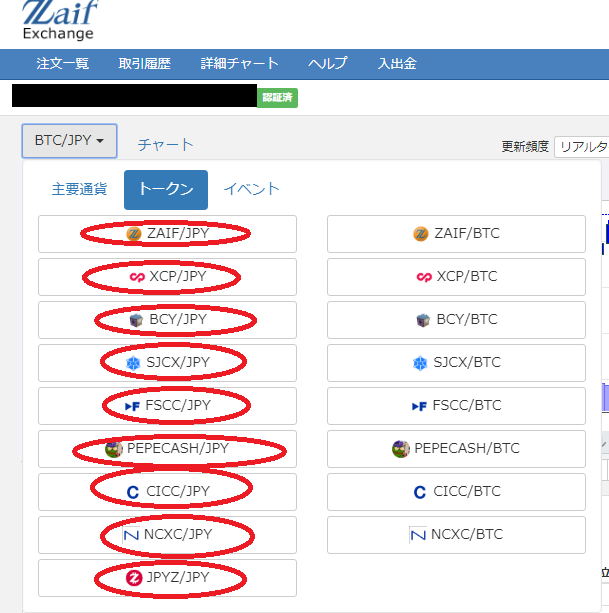The width and height of the screenshot is (609, 613).
Task: Click the JPYZ red icon in JPYZ/JPY
Action: (x=134, y=578)
